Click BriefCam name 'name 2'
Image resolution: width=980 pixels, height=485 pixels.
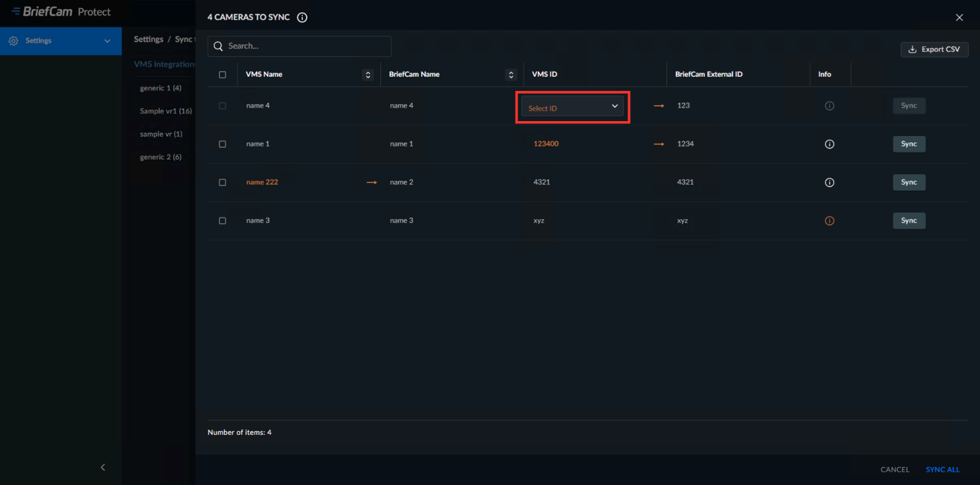tap(401, 182)
